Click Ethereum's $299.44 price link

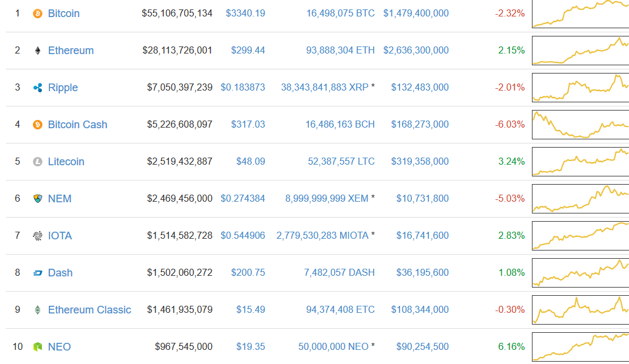[251, 51]
